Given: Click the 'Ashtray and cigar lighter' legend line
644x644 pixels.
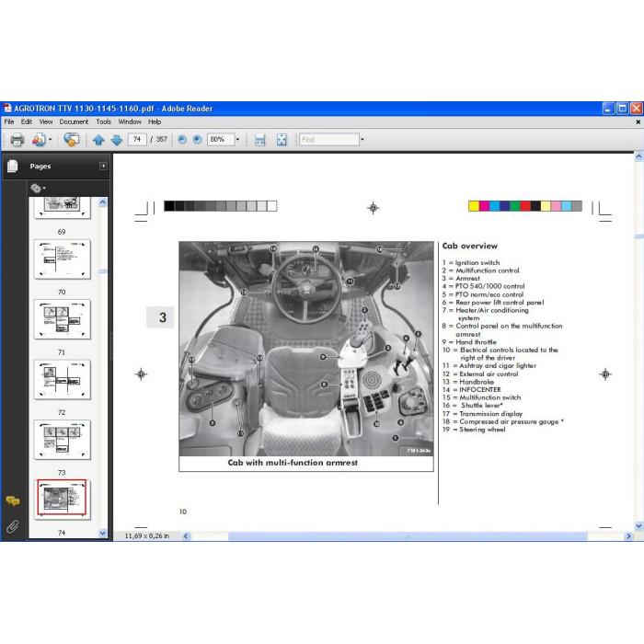Looking at the screenshot, I should pos(489,365).
